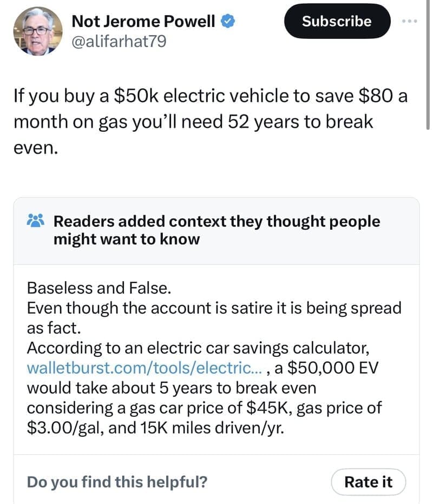
Task: Click the "Baseless and False." note line
Action: tap(99, 287)
